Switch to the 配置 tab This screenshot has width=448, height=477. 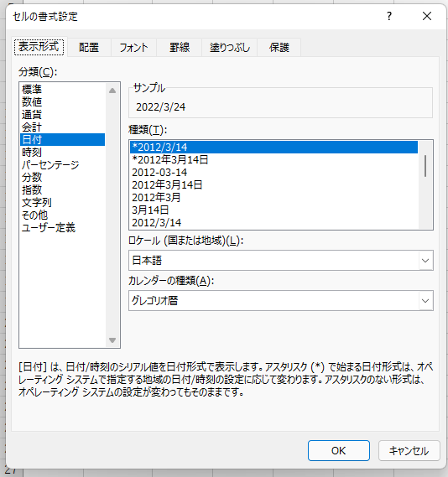coord(89,48)
